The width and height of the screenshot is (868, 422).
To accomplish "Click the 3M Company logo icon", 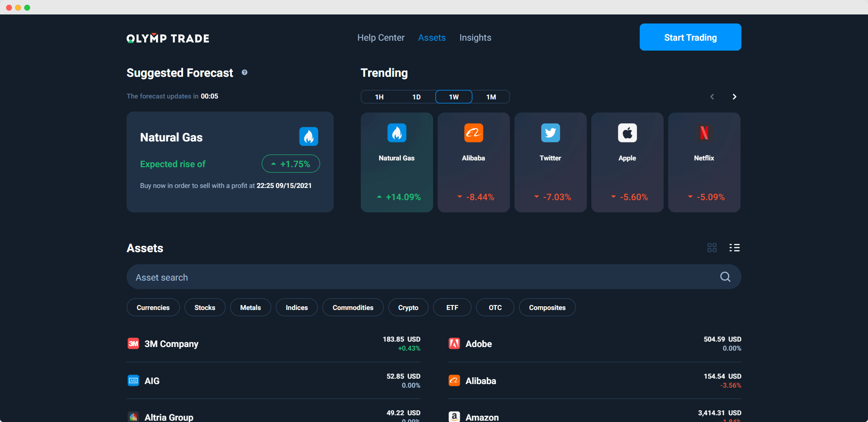I will tap(133, 344).
